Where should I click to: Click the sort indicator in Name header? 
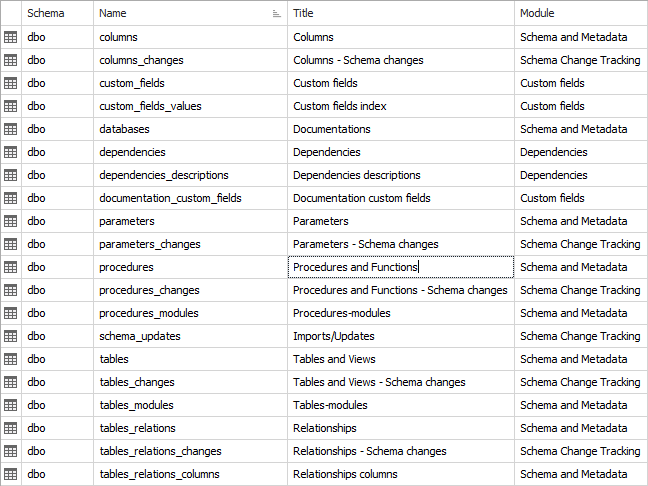point(276,14)
